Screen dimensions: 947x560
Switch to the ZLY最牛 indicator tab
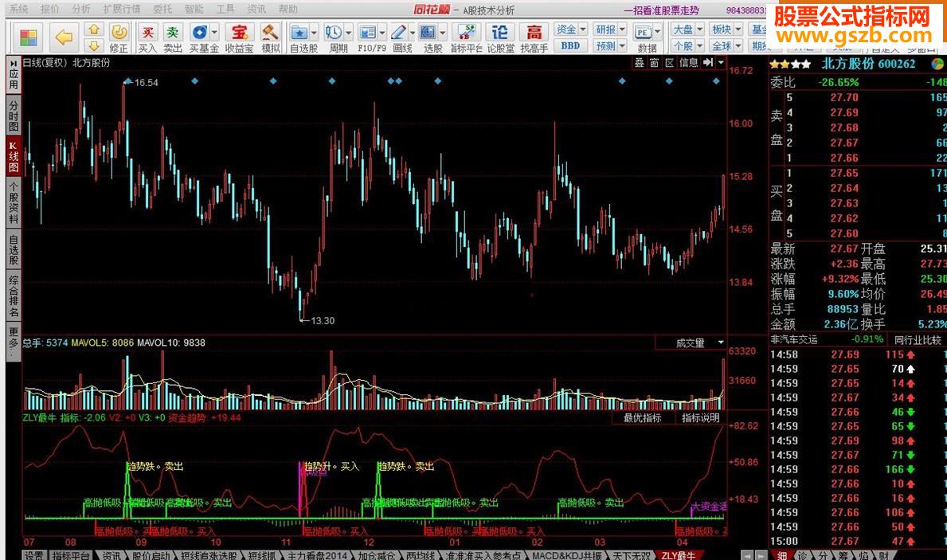(x=679, y=555)
